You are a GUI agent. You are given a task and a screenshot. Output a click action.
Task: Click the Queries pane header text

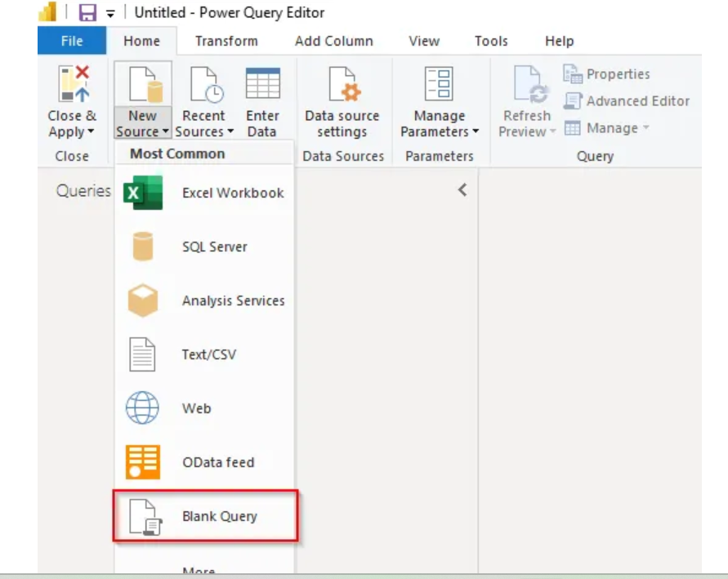click(x=83, y=190)
